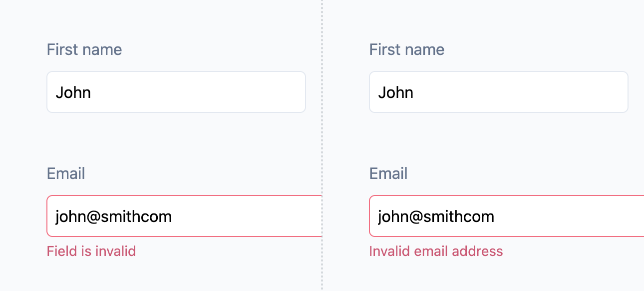Image resolution: width=644 pixels, height=291 pixels.
Task: Click the 'John' text in left form
Action: [73, 92]
